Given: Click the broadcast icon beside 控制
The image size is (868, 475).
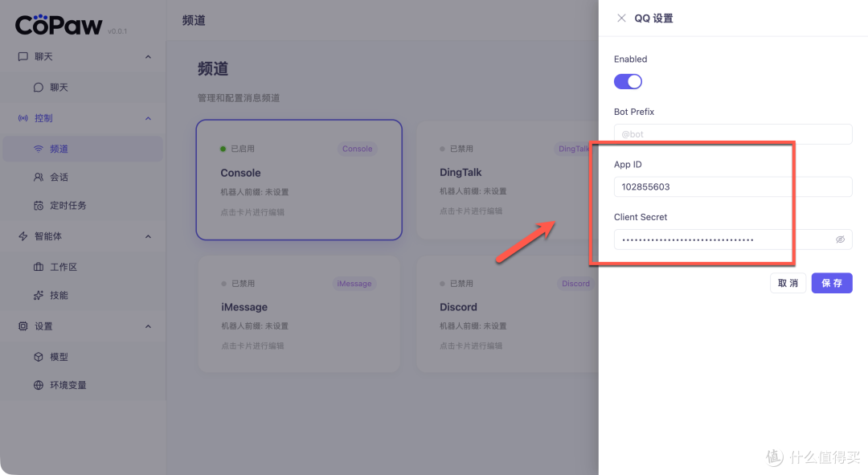Looking at the screenshot, I should (x=23, y=118).
